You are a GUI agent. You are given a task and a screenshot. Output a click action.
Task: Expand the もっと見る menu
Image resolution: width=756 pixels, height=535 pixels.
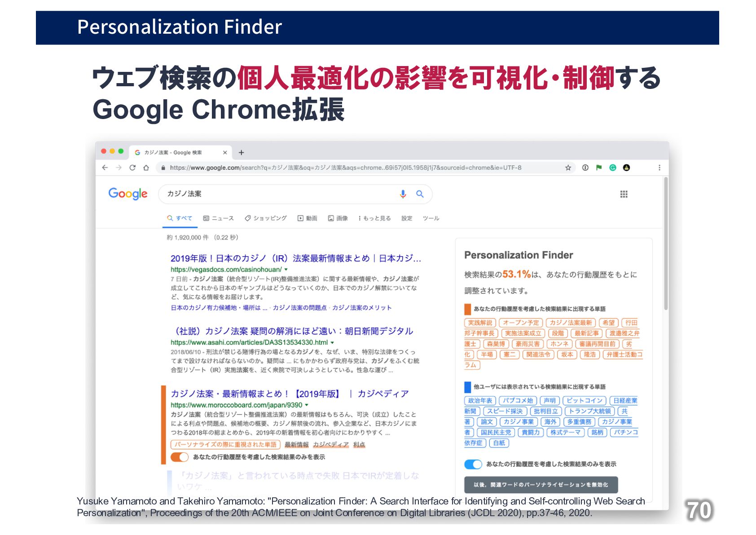click(x=374, y=218)
